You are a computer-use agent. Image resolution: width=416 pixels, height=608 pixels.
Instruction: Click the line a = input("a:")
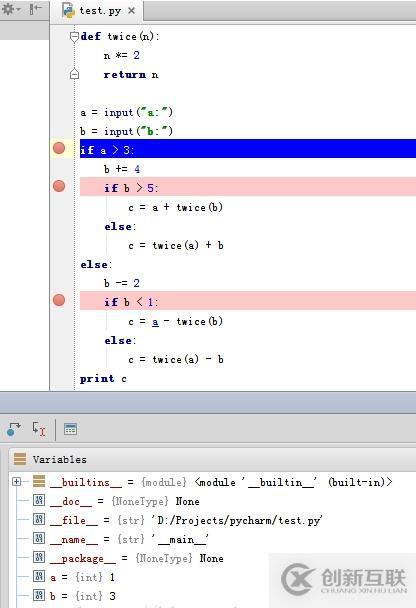[126, 112]
